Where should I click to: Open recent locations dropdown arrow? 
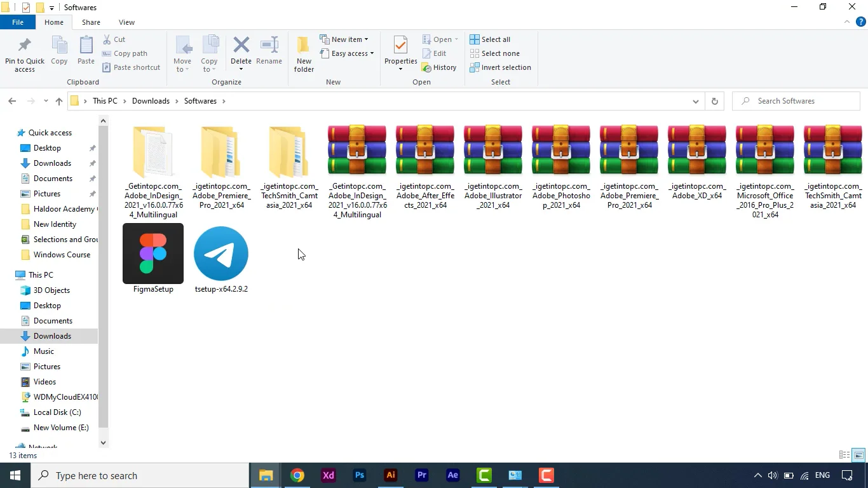pyautogui.click(x=46, y=101)
